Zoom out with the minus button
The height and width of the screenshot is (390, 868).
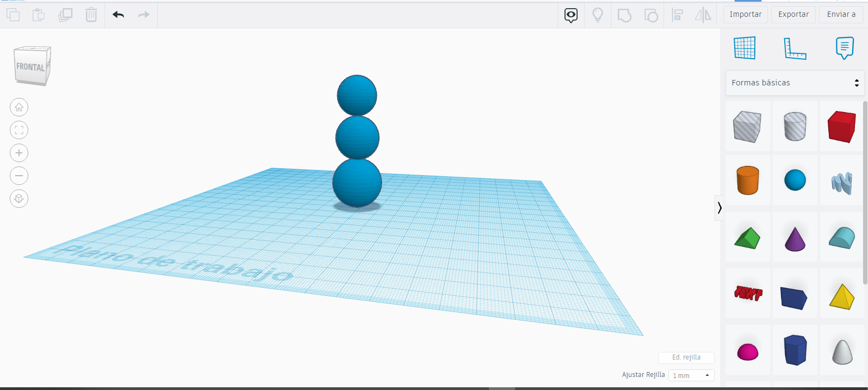click(x=19, y=176)
